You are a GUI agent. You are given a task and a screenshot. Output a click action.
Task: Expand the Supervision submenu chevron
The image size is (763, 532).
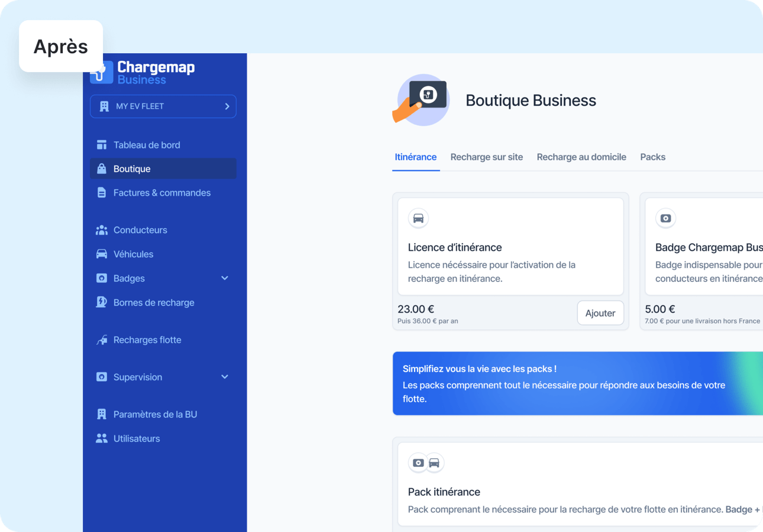point(225,377)
